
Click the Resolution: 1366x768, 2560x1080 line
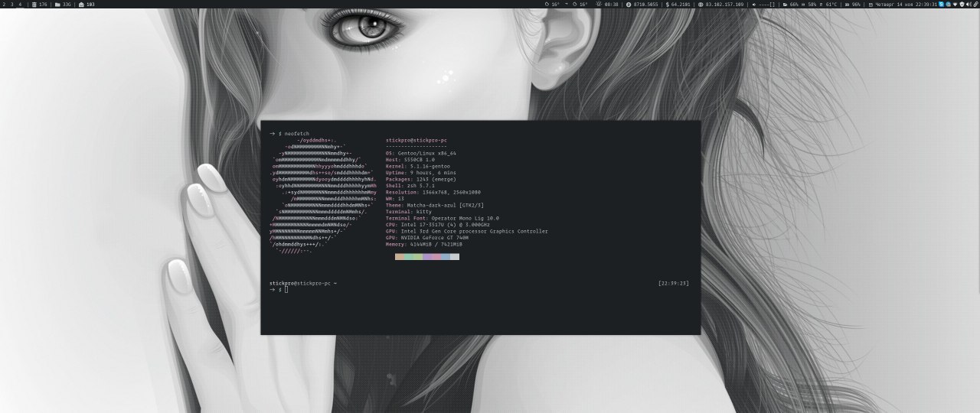pyautogui.click(x=433, y=192)
